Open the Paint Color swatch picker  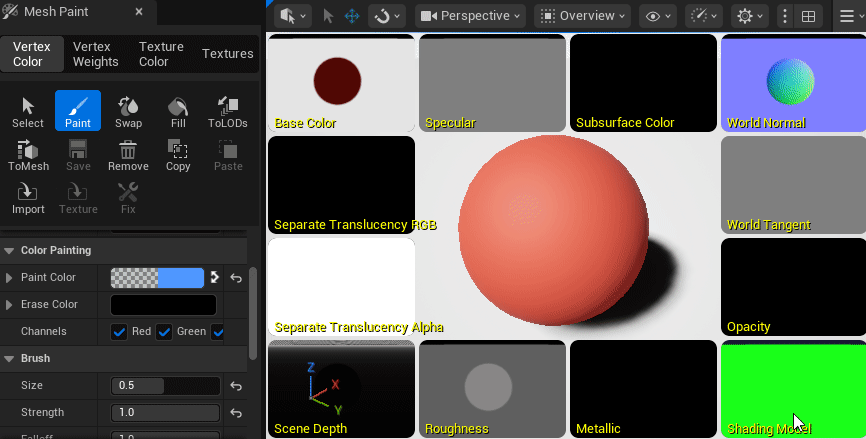pos(157,278)
